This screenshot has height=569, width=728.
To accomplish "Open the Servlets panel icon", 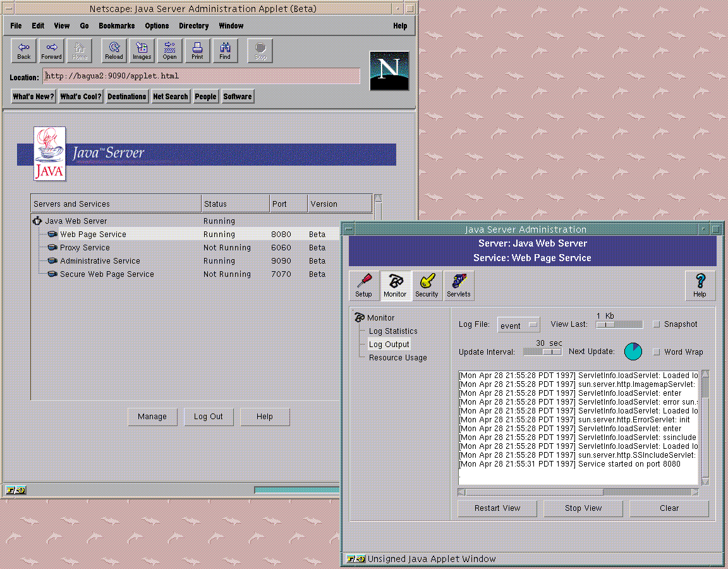I will [x=459, y=285].
